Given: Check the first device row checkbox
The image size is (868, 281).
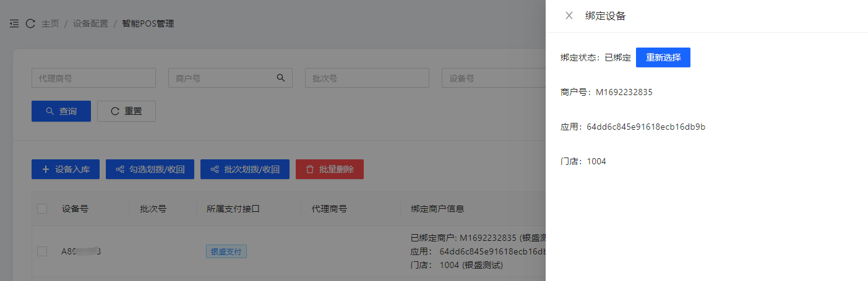Looking at the screenshot, I should (x=42, y=251).
